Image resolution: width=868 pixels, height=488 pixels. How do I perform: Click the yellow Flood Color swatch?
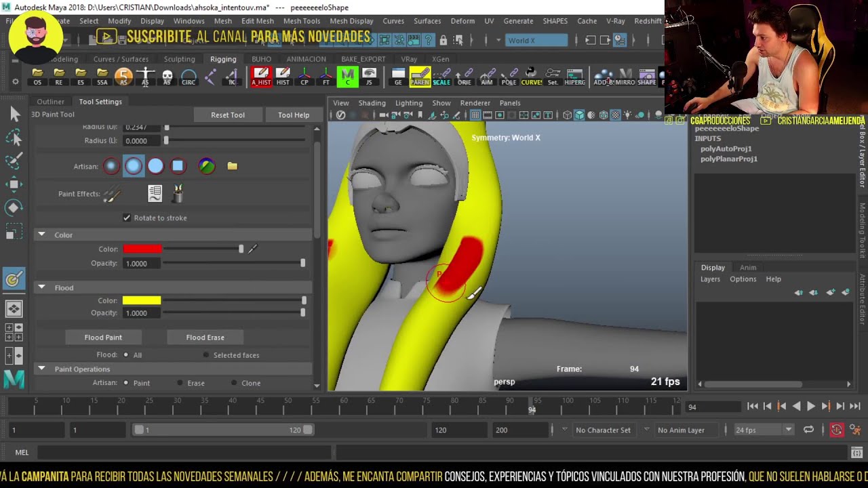[x=142, y=300]
